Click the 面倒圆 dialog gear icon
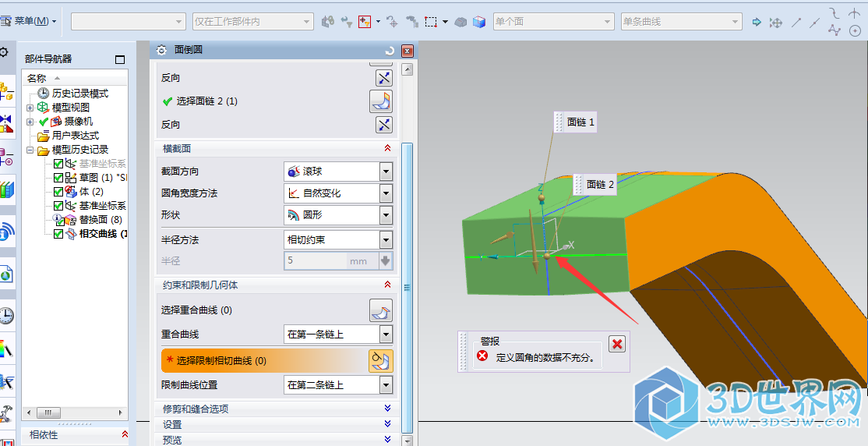 click(161, 51)
